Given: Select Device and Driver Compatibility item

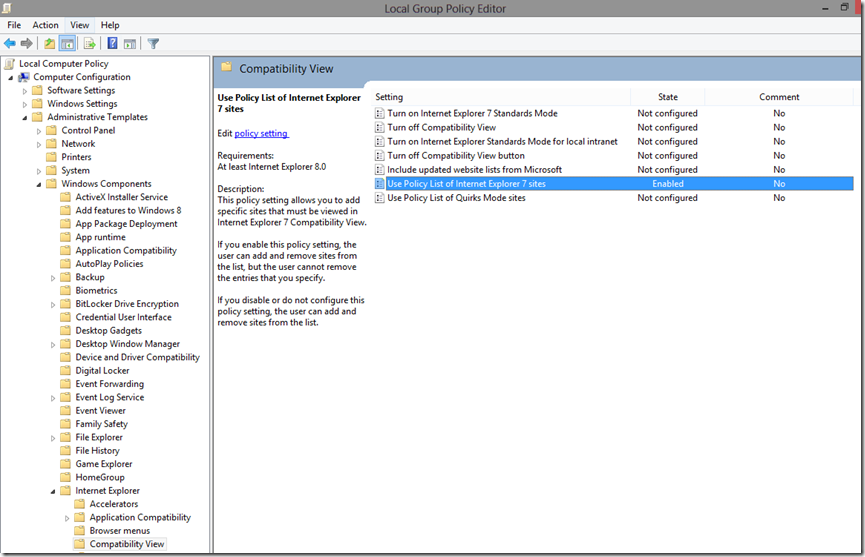Looking at the screenshot, I should 137,357.
